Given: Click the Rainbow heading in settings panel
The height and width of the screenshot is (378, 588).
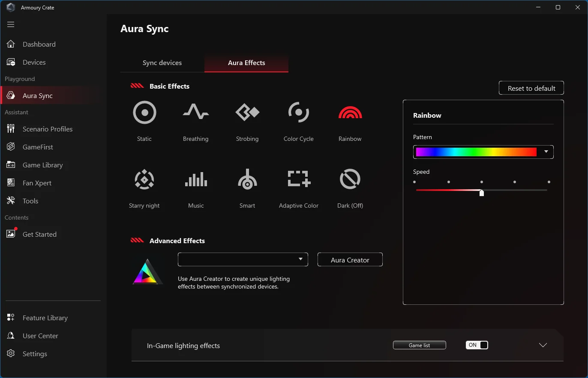Looking at the screenshot, I should [x=427, y=116].
